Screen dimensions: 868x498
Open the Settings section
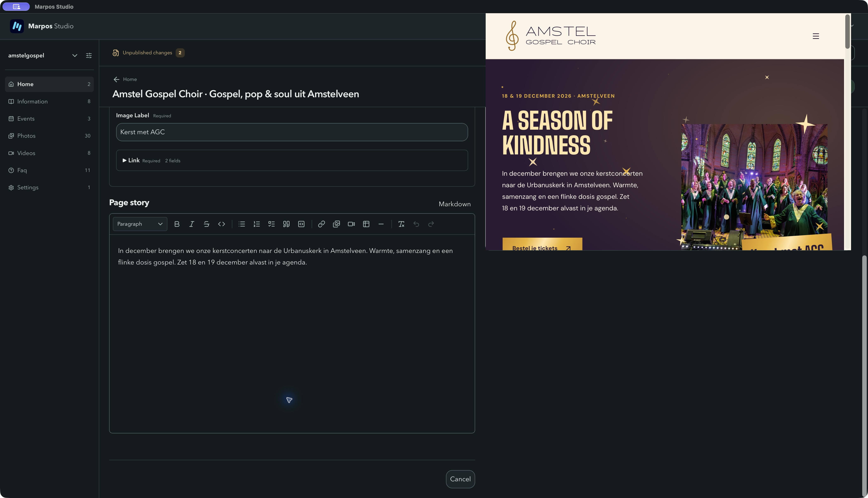click(49, 187)
